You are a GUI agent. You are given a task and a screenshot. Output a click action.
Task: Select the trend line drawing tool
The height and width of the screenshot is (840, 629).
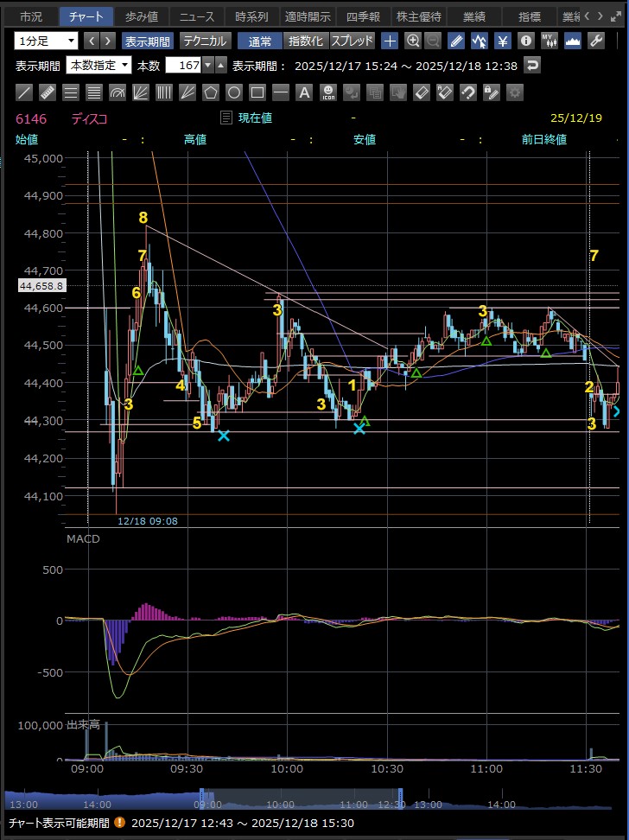click(25, 92)
